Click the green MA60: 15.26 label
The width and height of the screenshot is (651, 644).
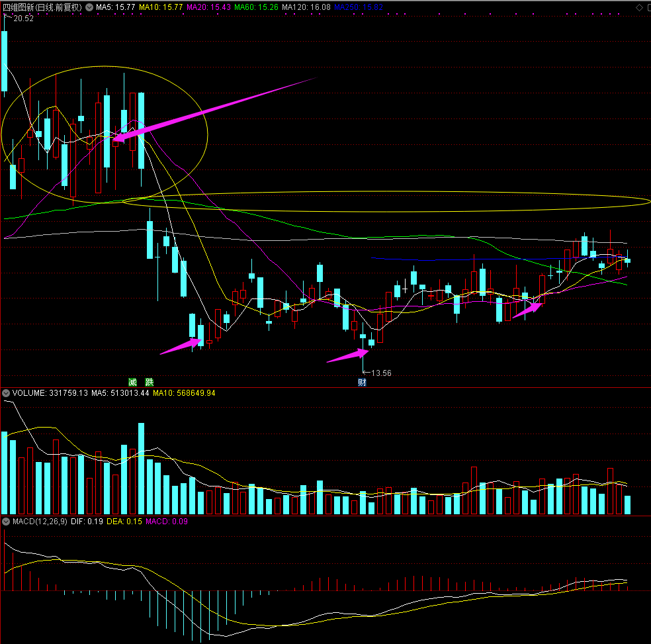click(256, 7)
